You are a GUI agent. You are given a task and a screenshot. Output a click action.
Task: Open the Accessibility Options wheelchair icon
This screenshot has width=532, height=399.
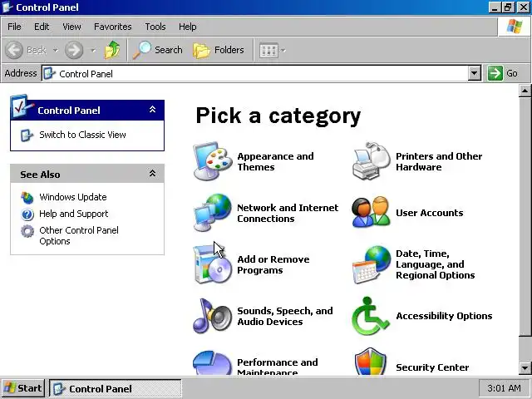click(x=372, y=316)
